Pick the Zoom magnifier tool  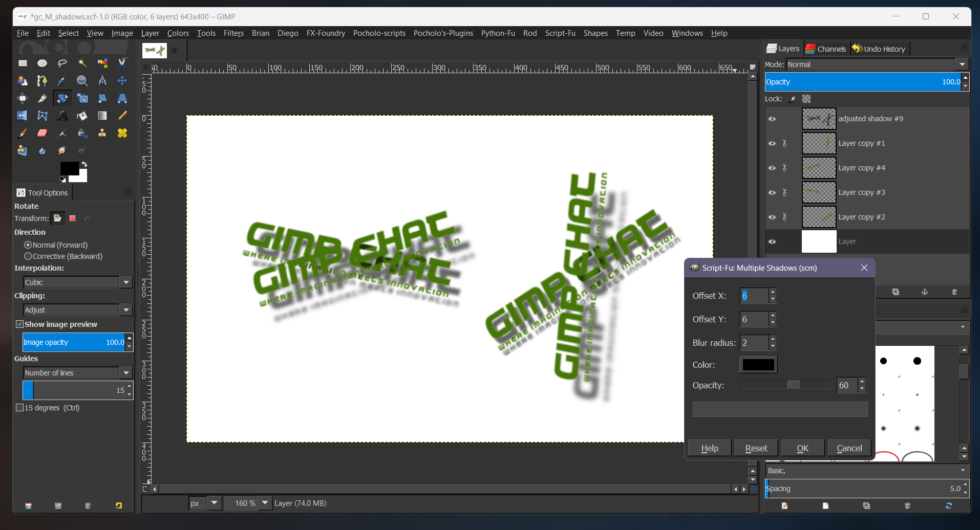(82, 81)
